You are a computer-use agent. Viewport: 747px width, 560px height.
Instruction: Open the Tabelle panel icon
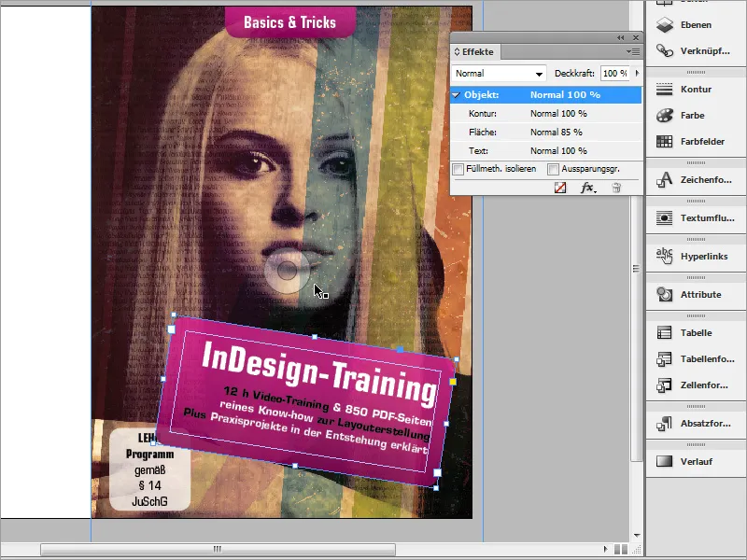pyautogui.click(x=664, y=332)
